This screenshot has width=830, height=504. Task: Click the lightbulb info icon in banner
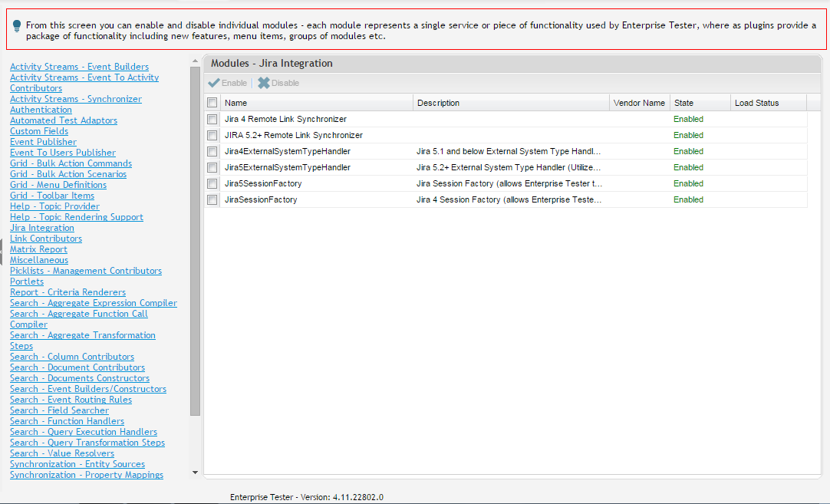click(17, 26)
